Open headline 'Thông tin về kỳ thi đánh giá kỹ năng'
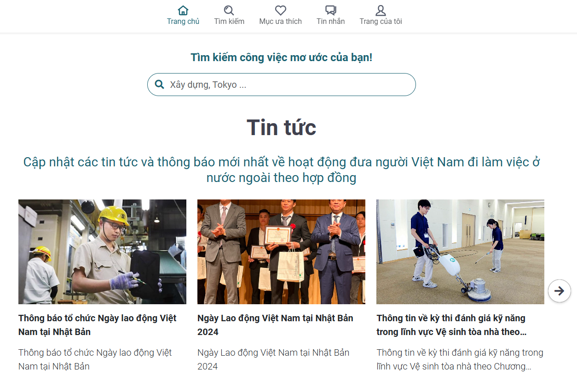577x392 pixels. (x=451, y=325)
